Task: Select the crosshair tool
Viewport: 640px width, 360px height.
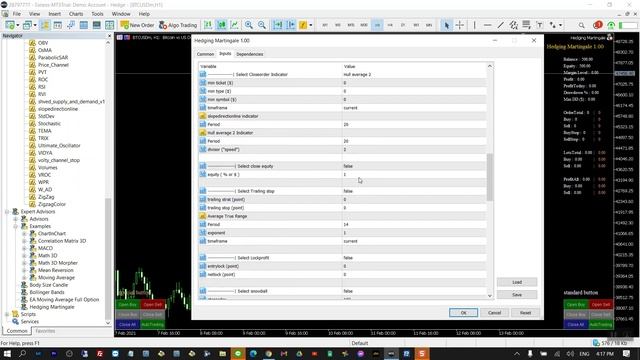Action: [460, 25]
